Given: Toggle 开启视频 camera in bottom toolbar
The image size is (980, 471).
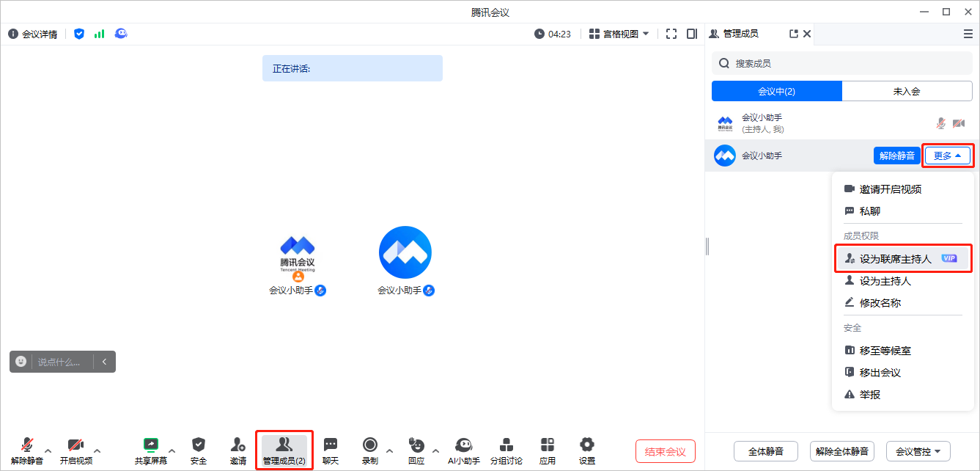Looking at the screenshot, I should [x=76, y=450].
